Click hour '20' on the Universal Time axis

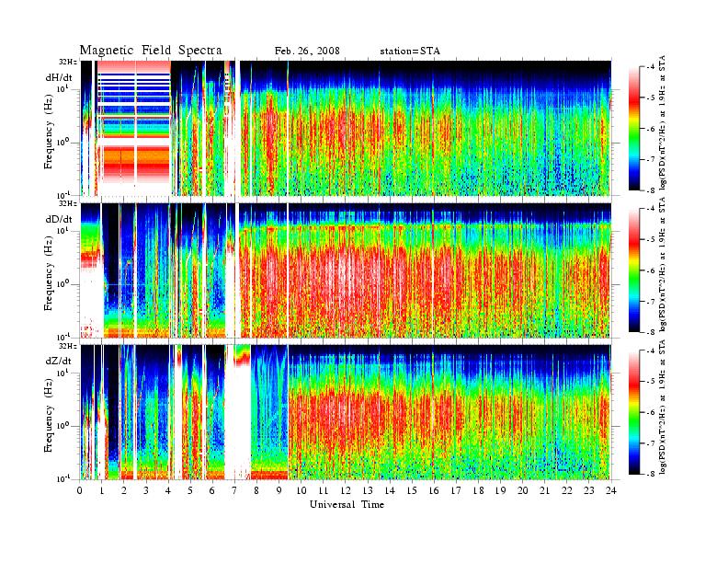click(522, 491)
